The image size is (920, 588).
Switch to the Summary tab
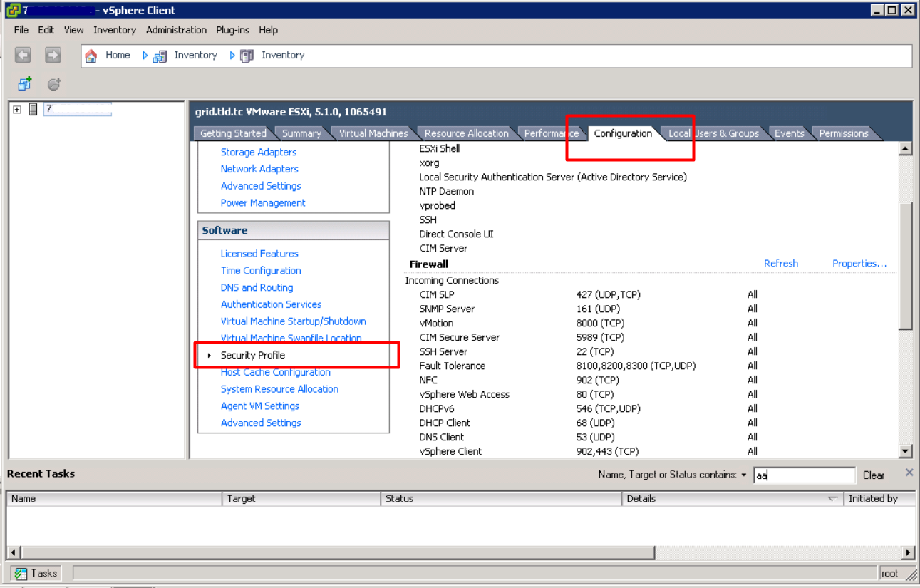pos(301,133)
